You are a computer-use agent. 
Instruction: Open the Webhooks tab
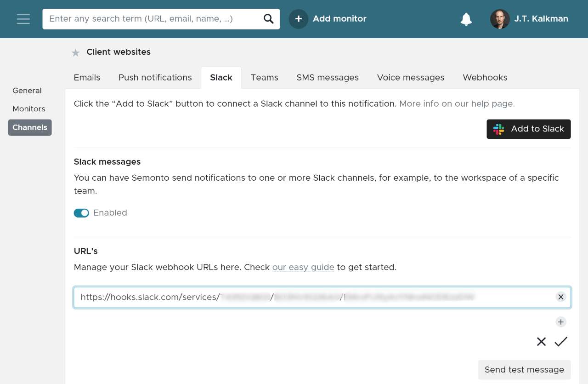[x=485, y=78]
